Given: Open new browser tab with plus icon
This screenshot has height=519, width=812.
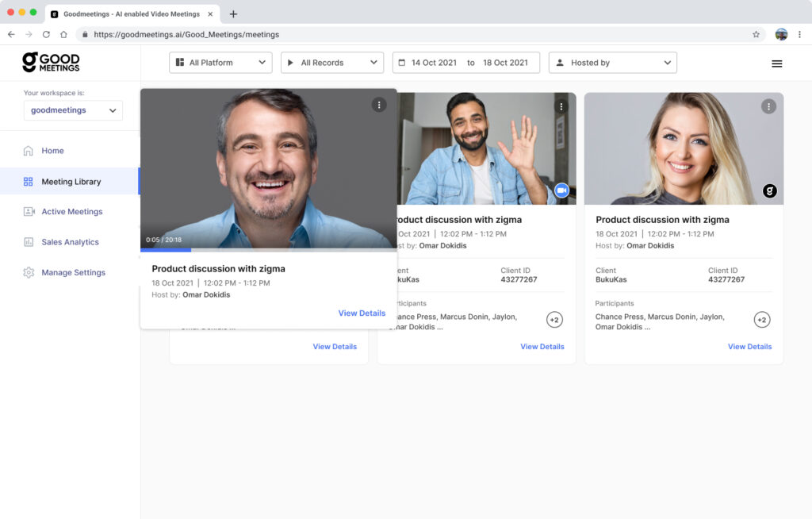Looking at the screenshot, I should click(x=233, y=13).
